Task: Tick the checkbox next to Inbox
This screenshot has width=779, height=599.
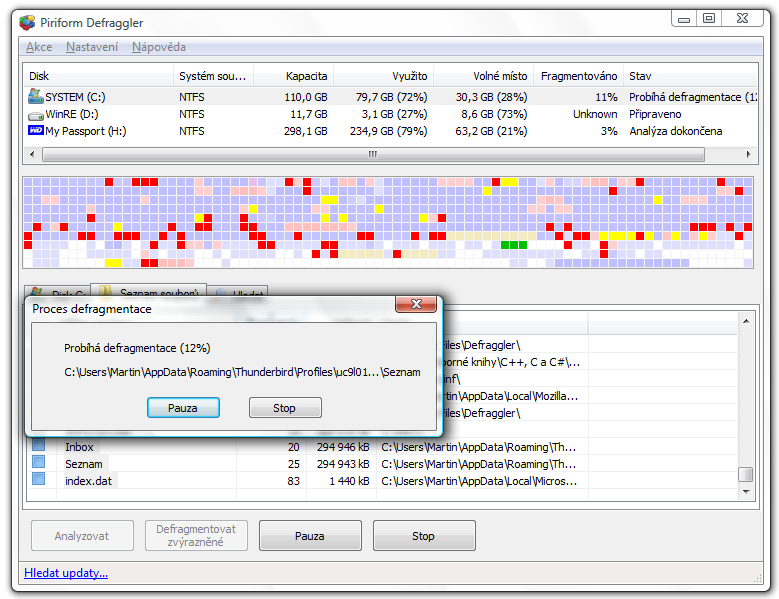Action: [39, 445]
